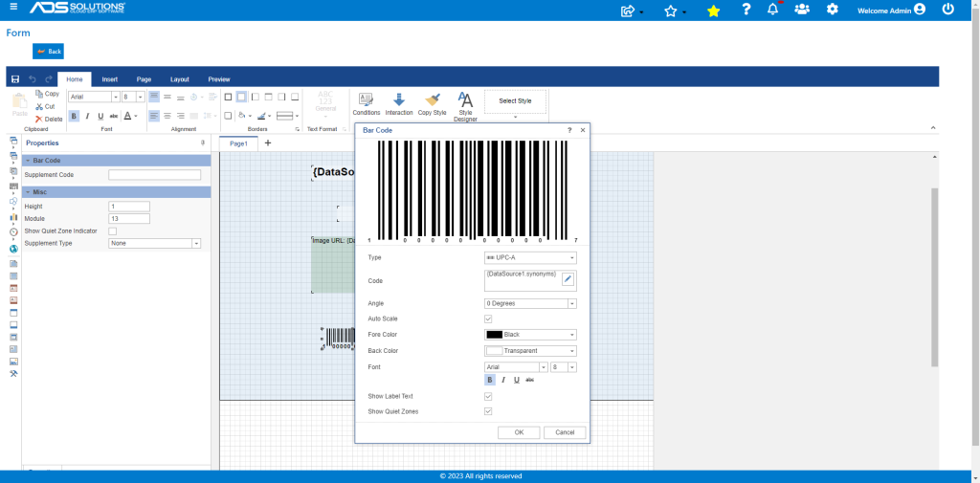Click into the Supplement Code input field
980x483 pixels.
coord(155,175)
